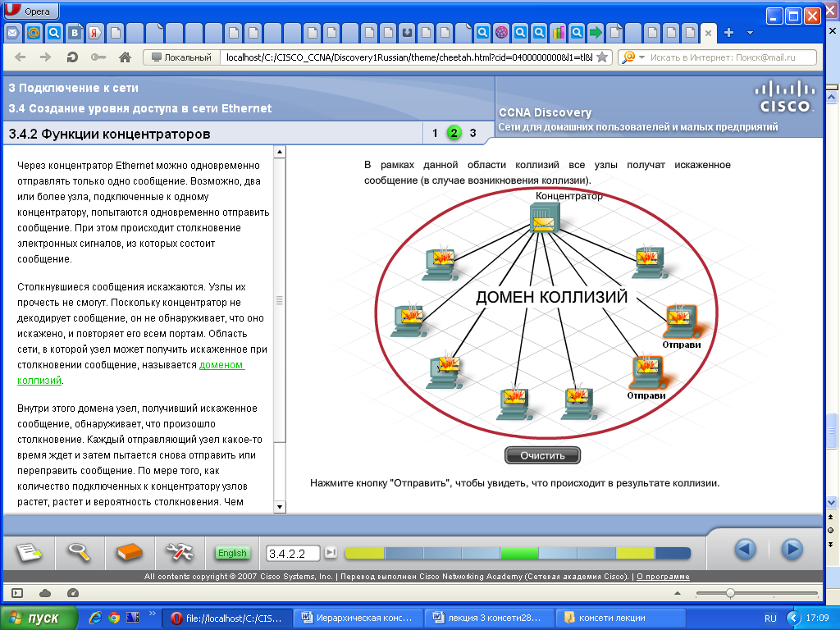
Task: Bookmark page with the star icon
Action: pyautogui.click(x=602, y=57)
